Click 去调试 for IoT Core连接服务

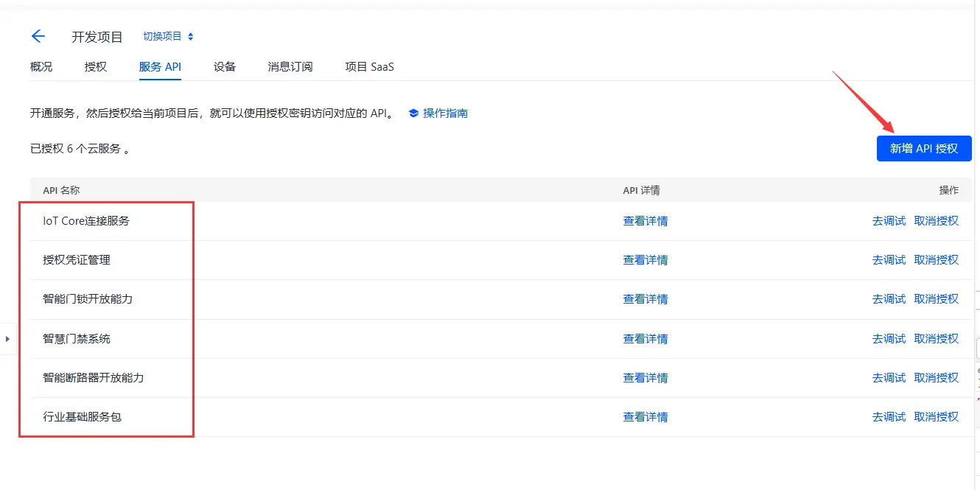(889, 220)
